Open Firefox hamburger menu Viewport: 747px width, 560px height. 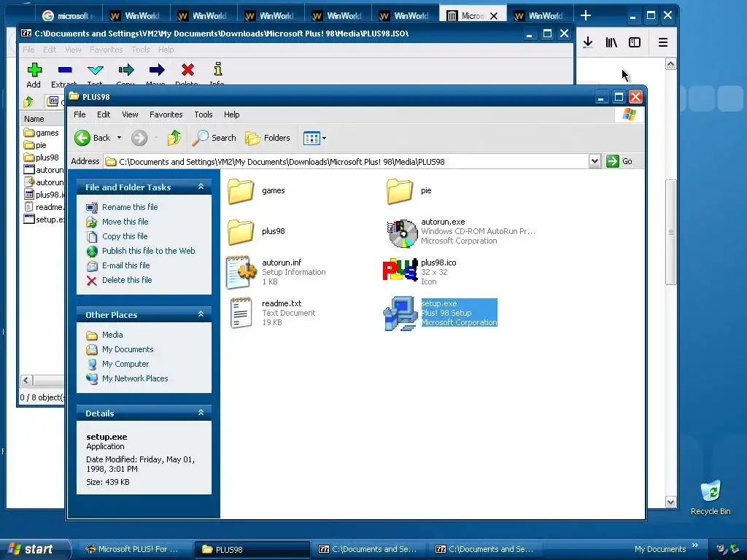coord(662,42)
